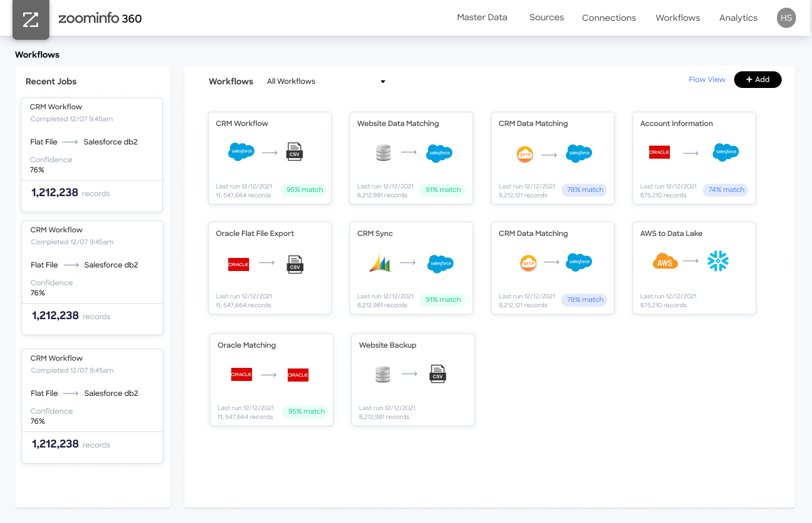This screenshot has width=812, height=523.
Task: Click database icon in Website Data Matching card
Action: pos(383,153)
